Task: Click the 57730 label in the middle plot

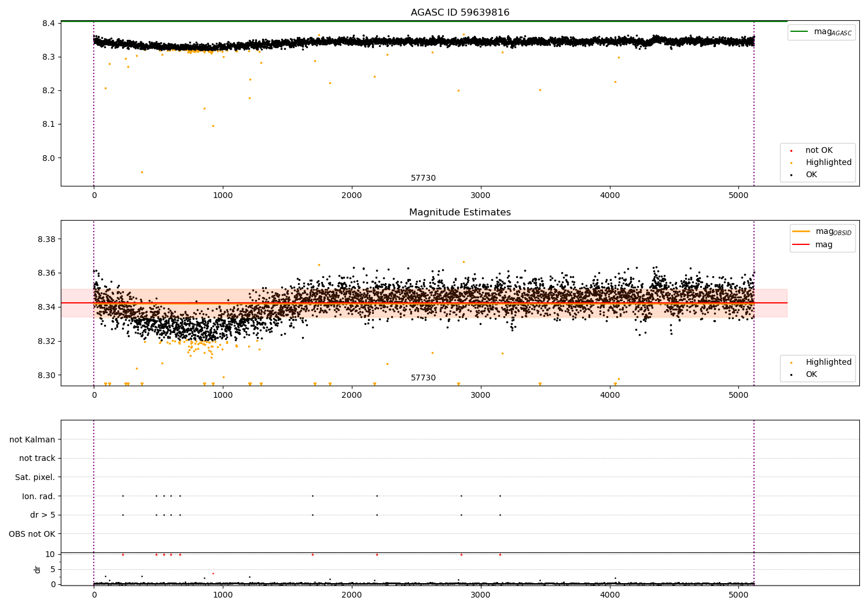Action: 423,378
